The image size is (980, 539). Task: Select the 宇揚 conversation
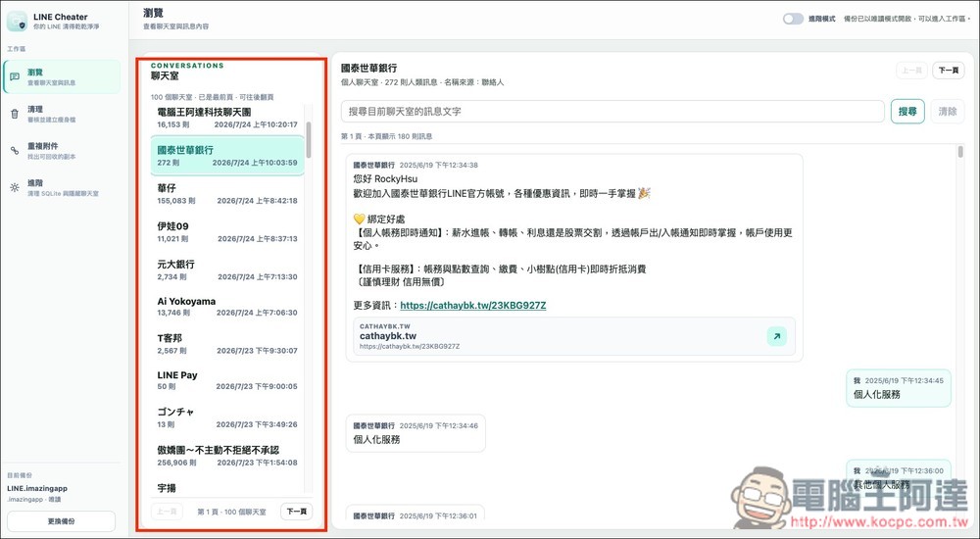227,488
